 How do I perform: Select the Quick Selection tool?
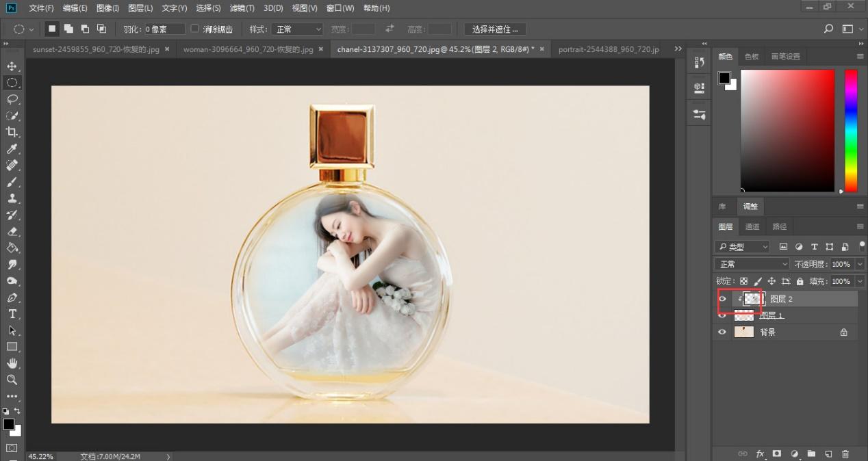point(12,116)
